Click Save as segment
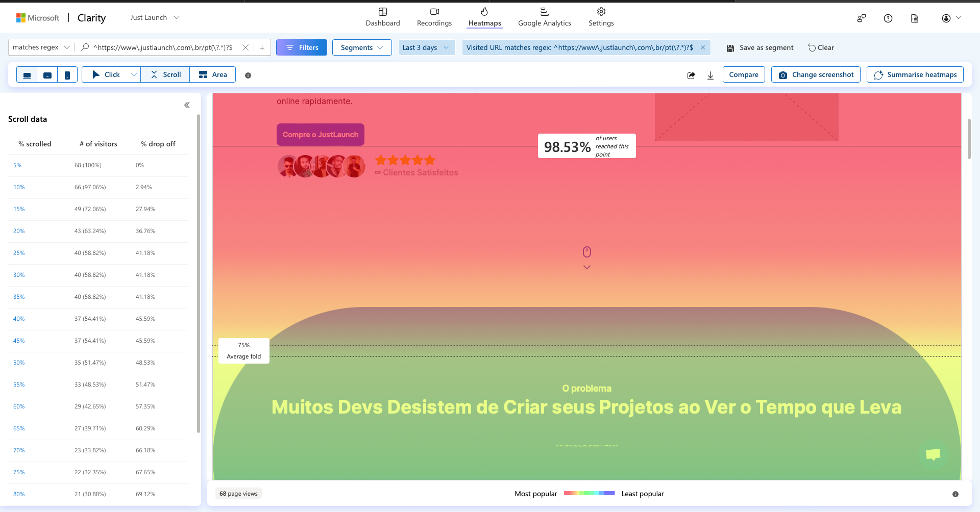The image size is (980, 512). [760, 47]
